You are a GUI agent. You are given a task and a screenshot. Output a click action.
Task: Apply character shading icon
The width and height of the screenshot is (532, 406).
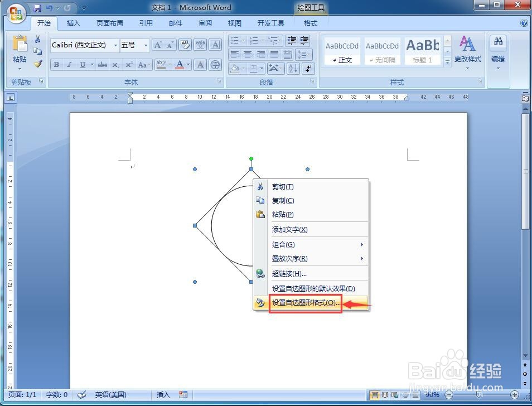[200, 65]
